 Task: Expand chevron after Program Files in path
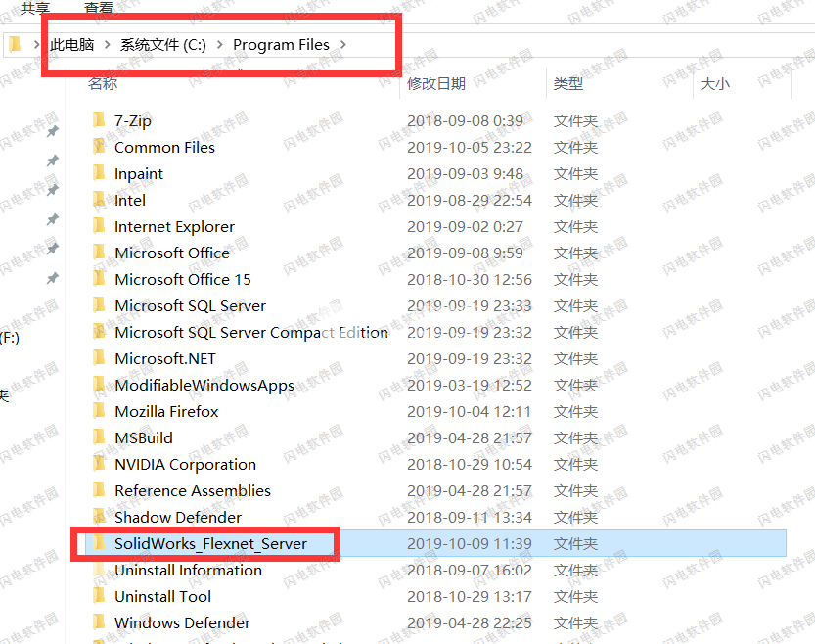coord(343,45)
